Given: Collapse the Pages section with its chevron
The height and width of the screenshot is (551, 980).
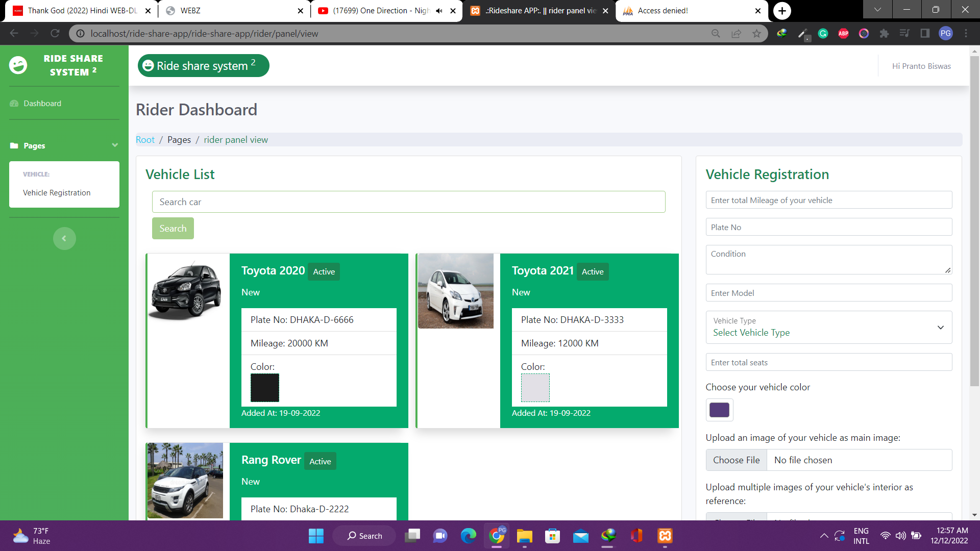Looking at the screenshot, I should pos(115,145).
